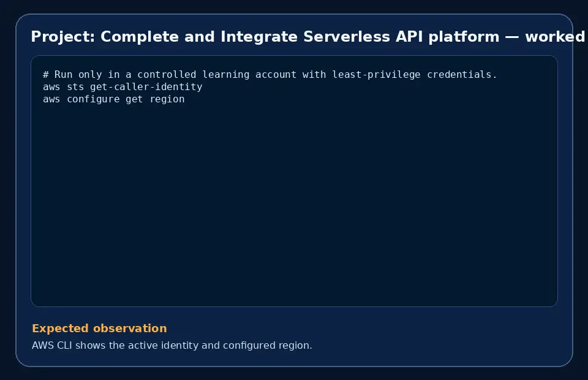The height and width of the screenshot is (380, 588).
Task: Click the 'AWS CLI shows the active identity' sentence
Action: [171, 345]
